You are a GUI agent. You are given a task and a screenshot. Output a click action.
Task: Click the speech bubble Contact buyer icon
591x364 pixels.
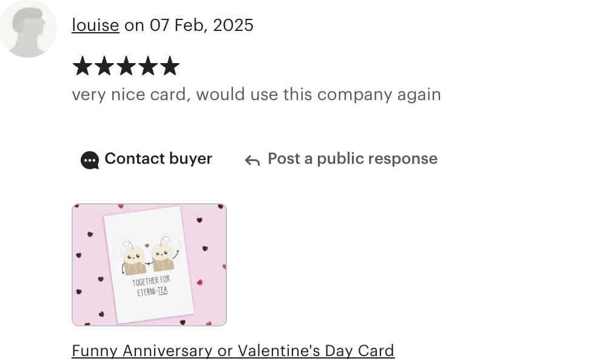click(x=90, y=160)
